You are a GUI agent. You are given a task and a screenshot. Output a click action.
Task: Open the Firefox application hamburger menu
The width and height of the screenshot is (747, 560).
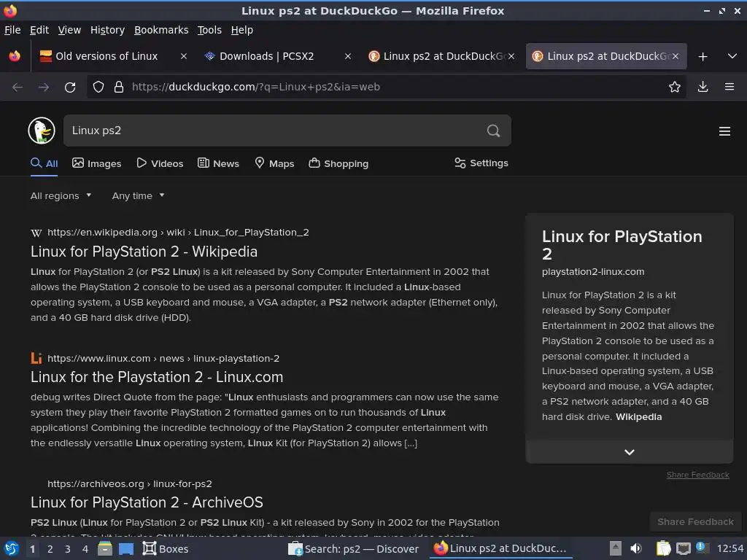pos(729,87)
